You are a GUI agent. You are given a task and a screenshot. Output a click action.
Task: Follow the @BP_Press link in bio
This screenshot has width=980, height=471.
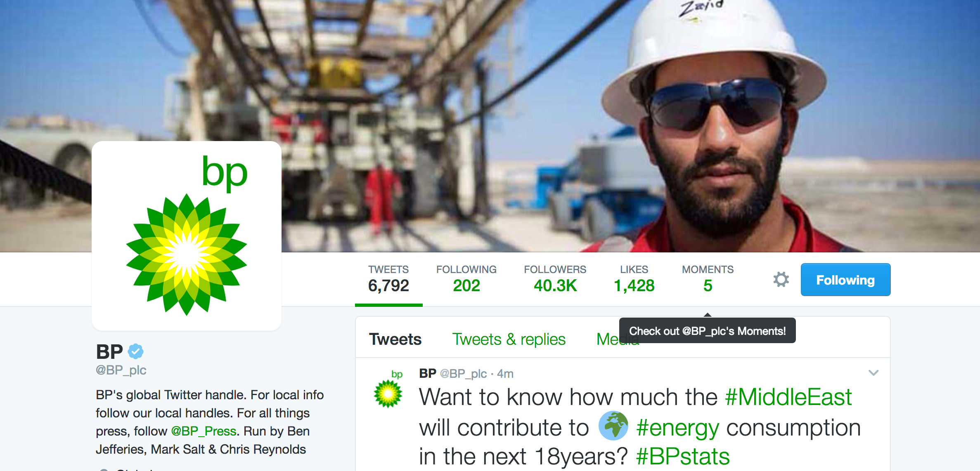coord(204,431)
